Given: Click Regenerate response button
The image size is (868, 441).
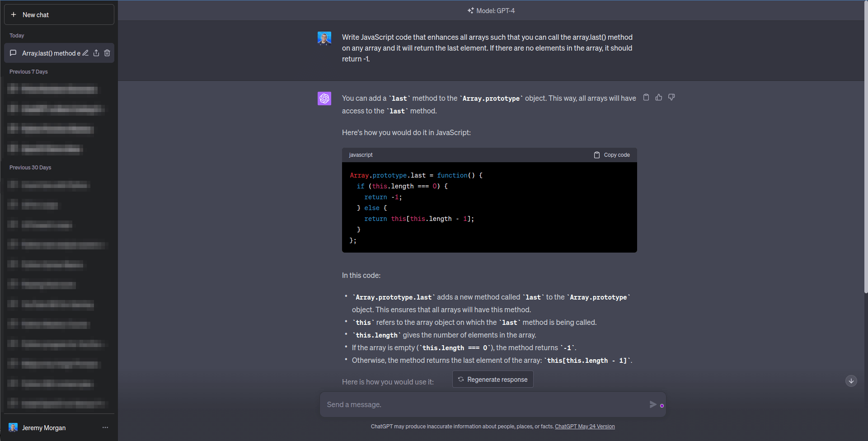Looking at the screenshot, I should tap(493, 380).
